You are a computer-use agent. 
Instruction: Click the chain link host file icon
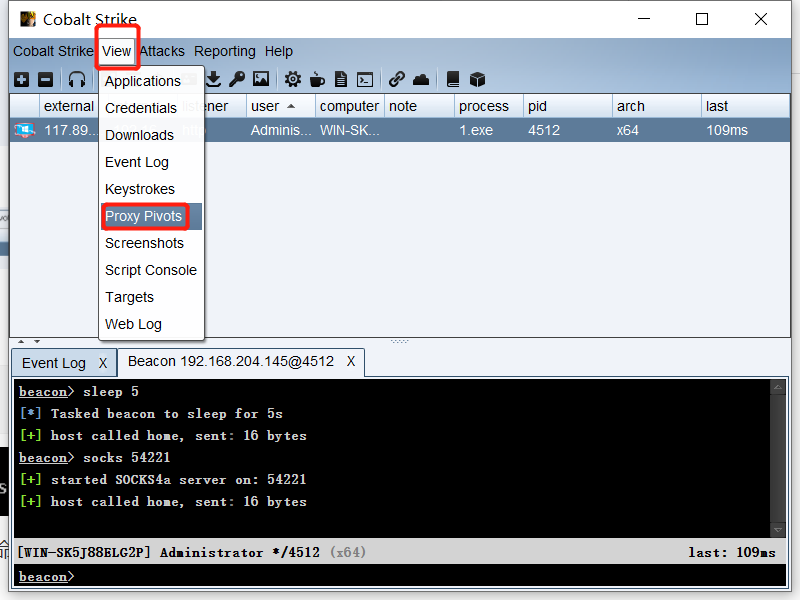(396, 80)
